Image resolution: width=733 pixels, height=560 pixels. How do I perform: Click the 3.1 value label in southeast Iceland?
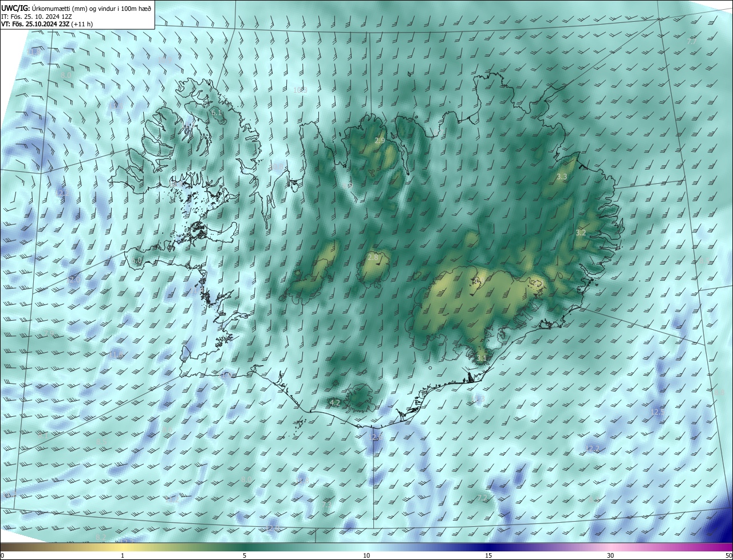(x=481, y=358)
